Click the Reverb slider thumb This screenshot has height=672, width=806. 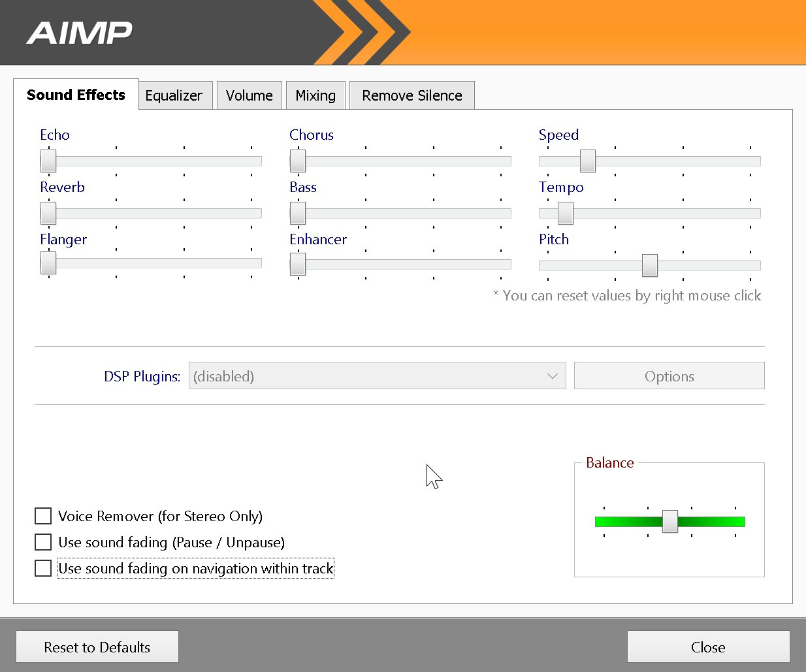(48, 213)
